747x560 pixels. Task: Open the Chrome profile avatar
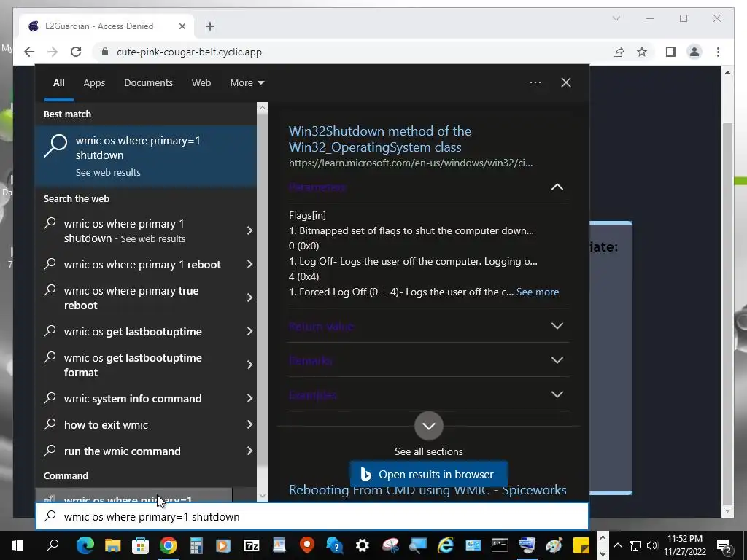[x=694, y=52]
